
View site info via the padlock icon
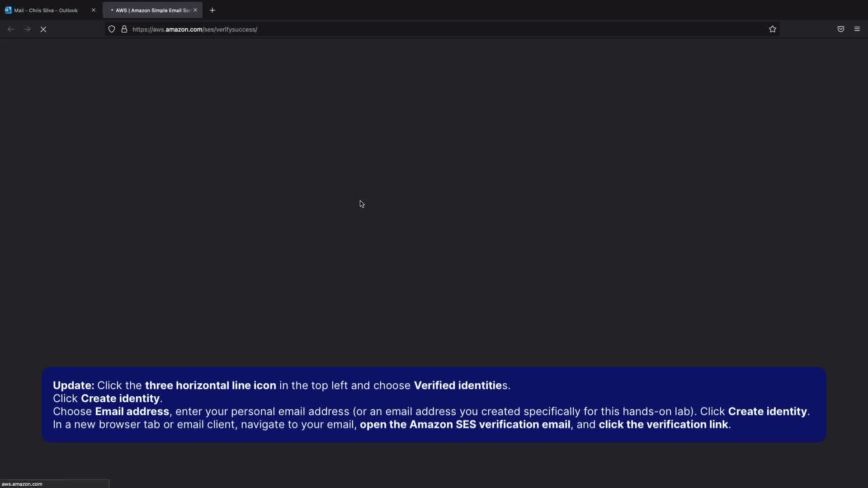pyautogui.click(x=124, y=29)
